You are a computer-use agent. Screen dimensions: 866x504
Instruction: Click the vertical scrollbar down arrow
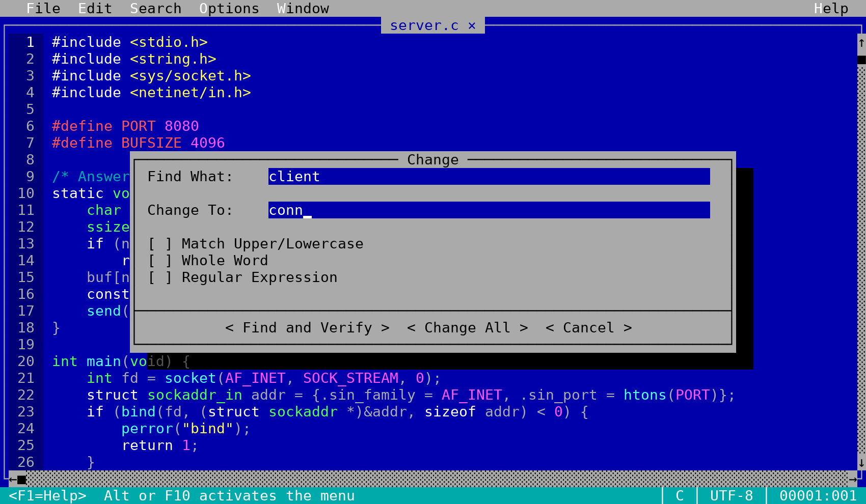pos(861,463)
